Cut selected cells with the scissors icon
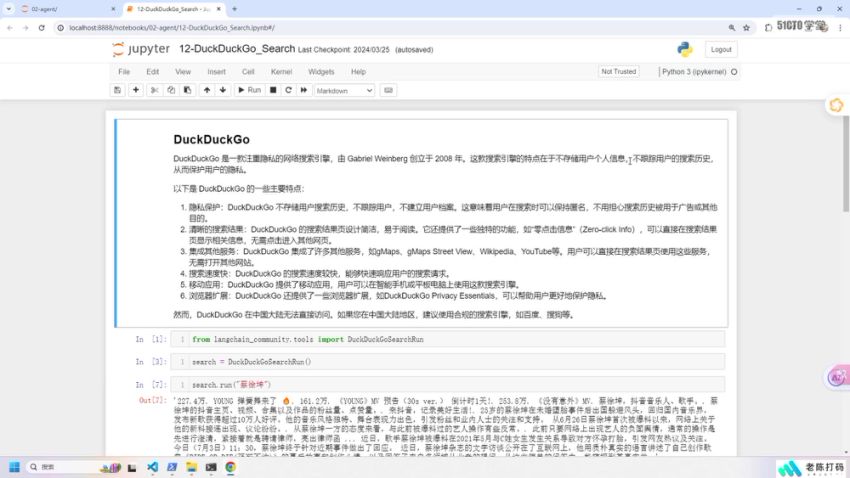850x478 pixels. pyautogui.click(x=154, y=91)
